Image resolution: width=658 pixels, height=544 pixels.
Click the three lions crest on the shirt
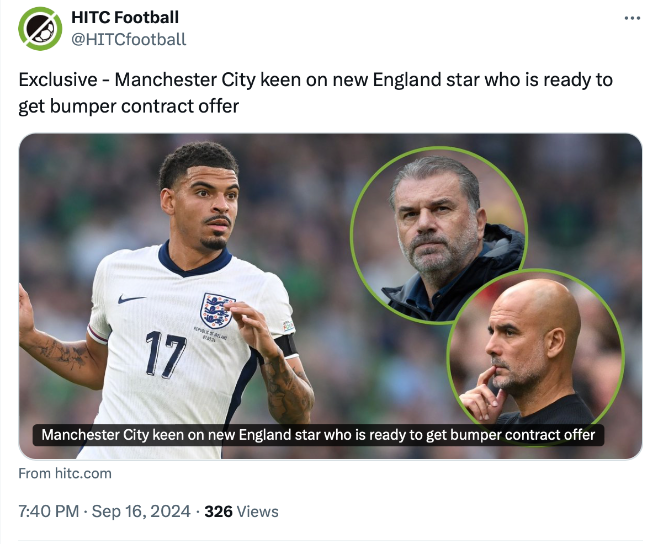coord(216,309)
